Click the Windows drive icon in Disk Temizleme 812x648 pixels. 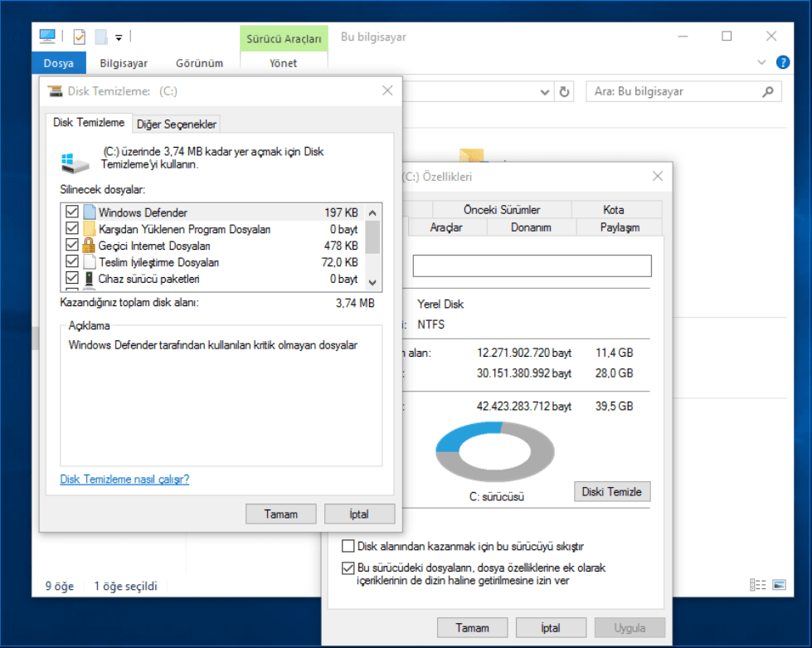pyautogui.click(x=75, y=163)
